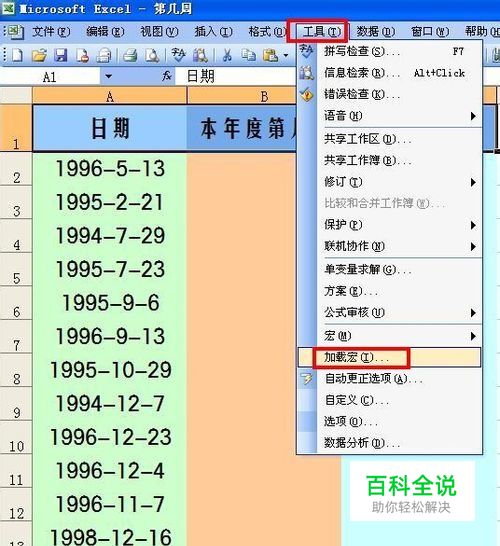Screen dimensions: 500x546
Task: Click the Save floppy disk icon
Action: 61,55
